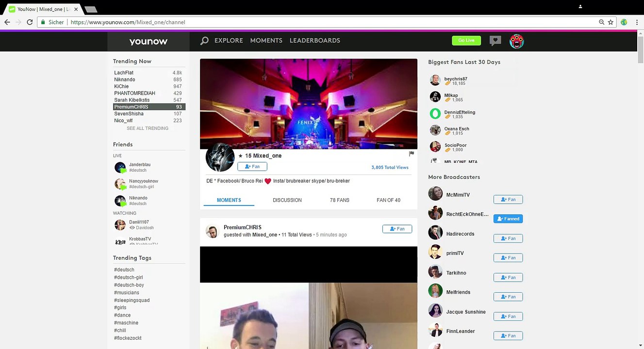Open M0kap fan avatar

(435, 97)
